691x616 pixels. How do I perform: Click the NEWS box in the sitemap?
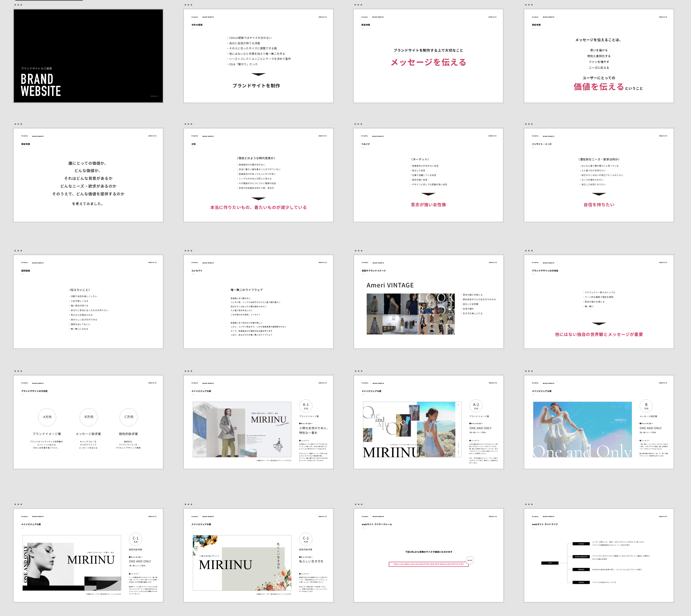pyautogui.click(x=581, y=583)
